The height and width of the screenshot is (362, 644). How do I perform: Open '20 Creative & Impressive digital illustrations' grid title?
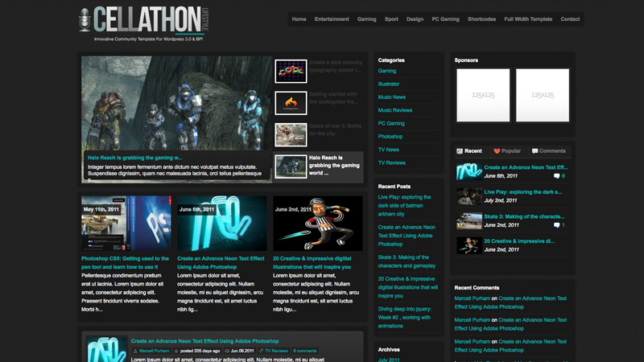(312, 263)
